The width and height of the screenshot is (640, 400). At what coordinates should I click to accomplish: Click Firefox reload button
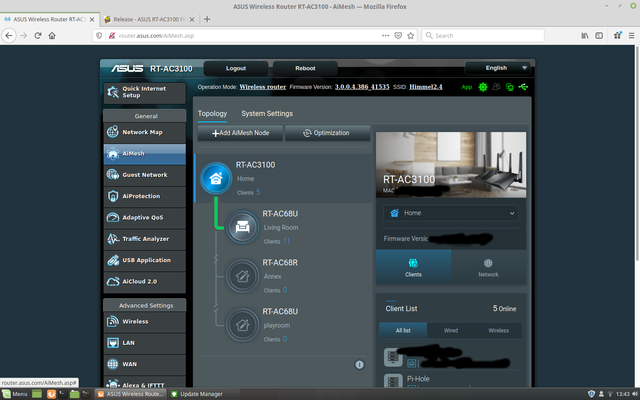click(x=38, y=36)
